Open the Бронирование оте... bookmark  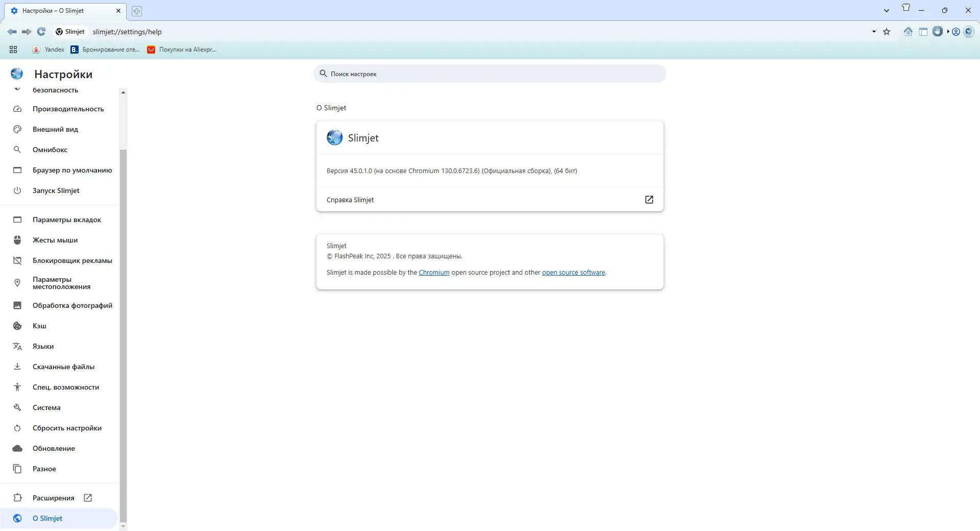105,50
